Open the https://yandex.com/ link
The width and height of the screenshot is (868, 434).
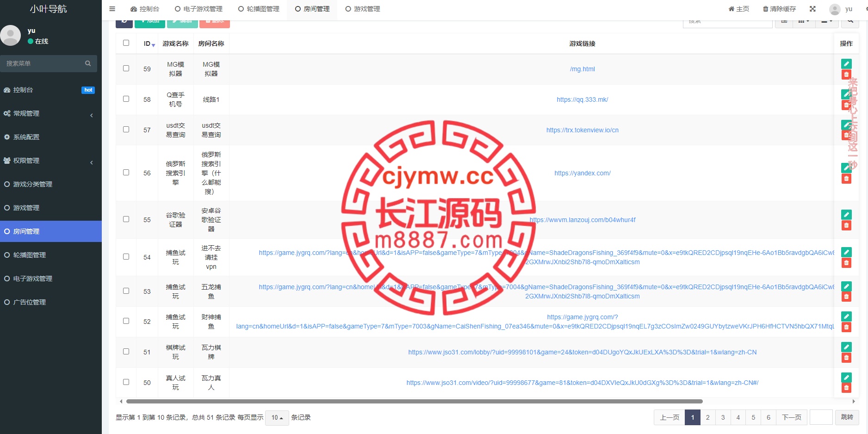583,173
